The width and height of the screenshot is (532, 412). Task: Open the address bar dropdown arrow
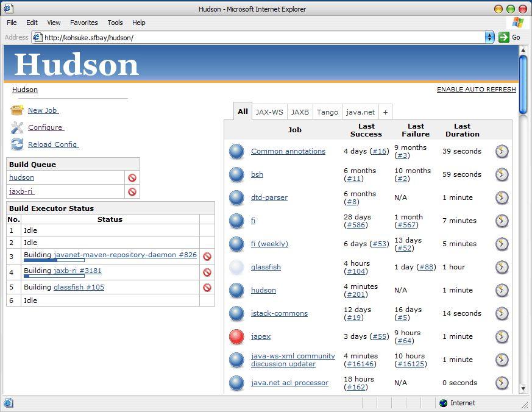coord(489,37)
